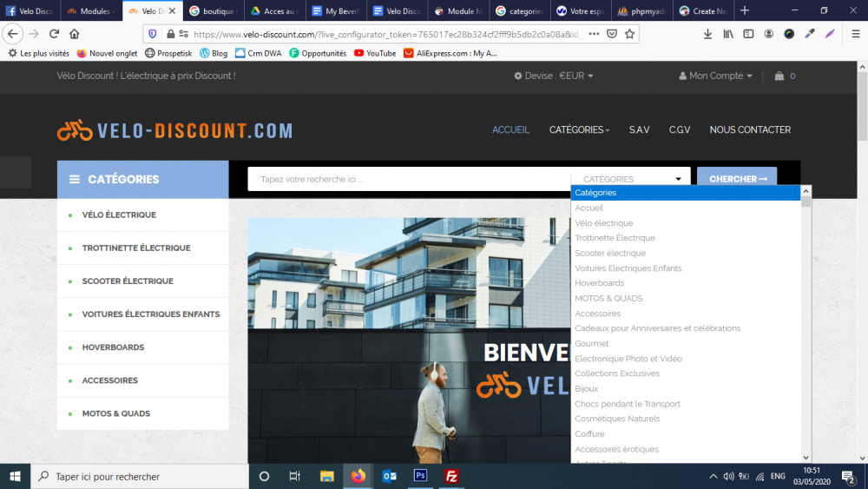This screenshot has width=868, height=489.
Task: Choose Accessoires option in dropdown list
Action: pos(597,314)
